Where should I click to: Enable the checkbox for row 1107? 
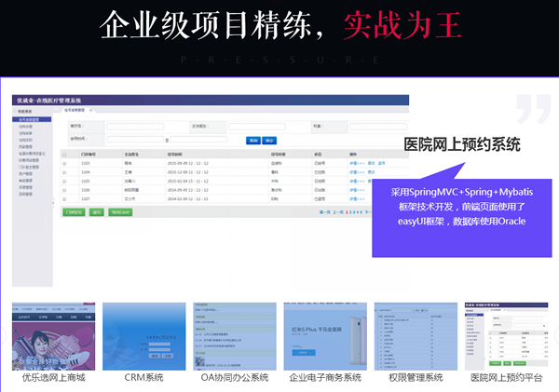66,197
